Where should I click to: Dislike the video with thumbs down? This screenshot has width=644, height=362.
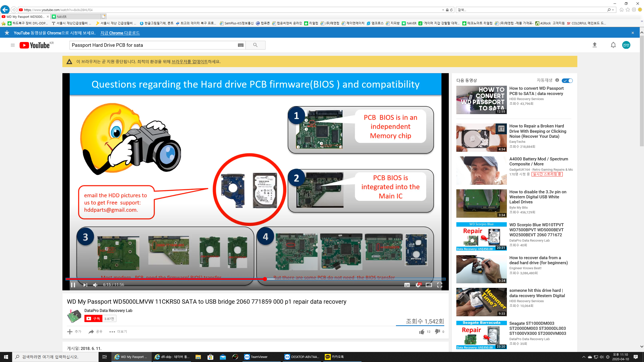point(437,332)
